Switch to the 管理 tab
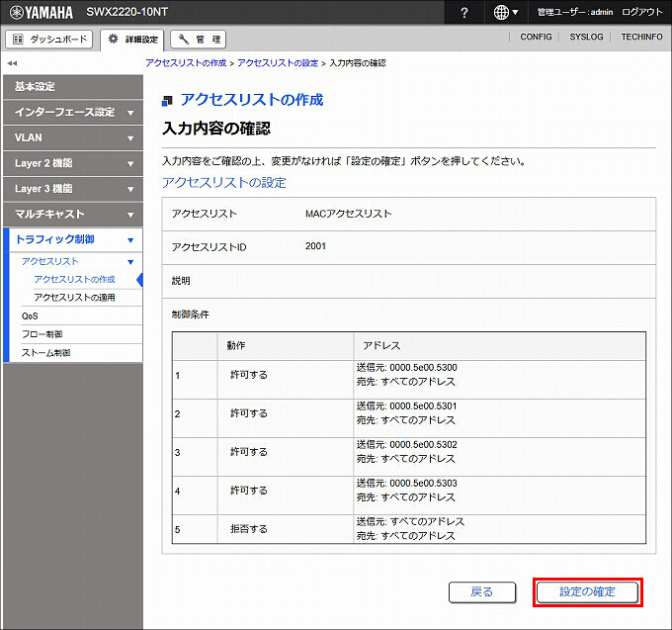Viewport: 672px width, 630px height. coord(198,40)
